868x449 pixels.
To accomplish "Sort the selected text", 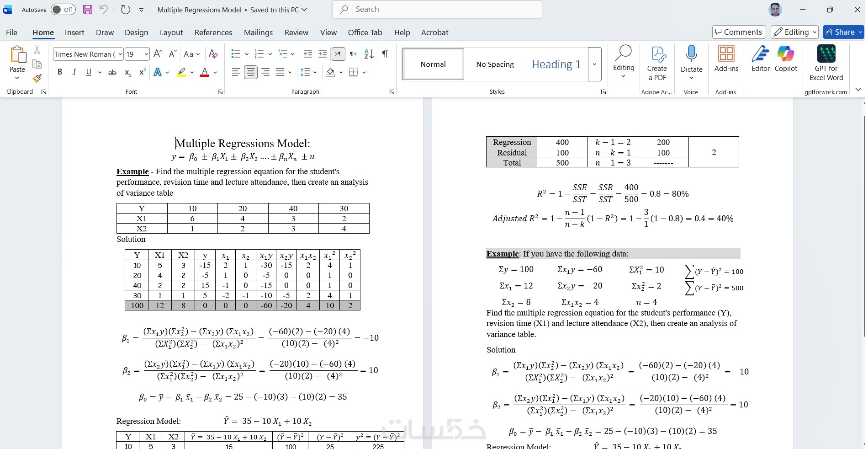I will click(x=369, y=54).
